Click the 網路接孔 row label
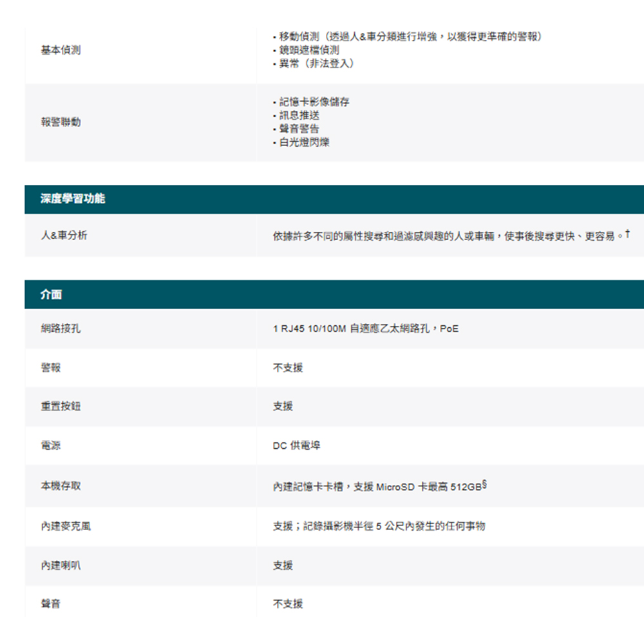This screenshot has height=644, width=644. click(61, 328)
